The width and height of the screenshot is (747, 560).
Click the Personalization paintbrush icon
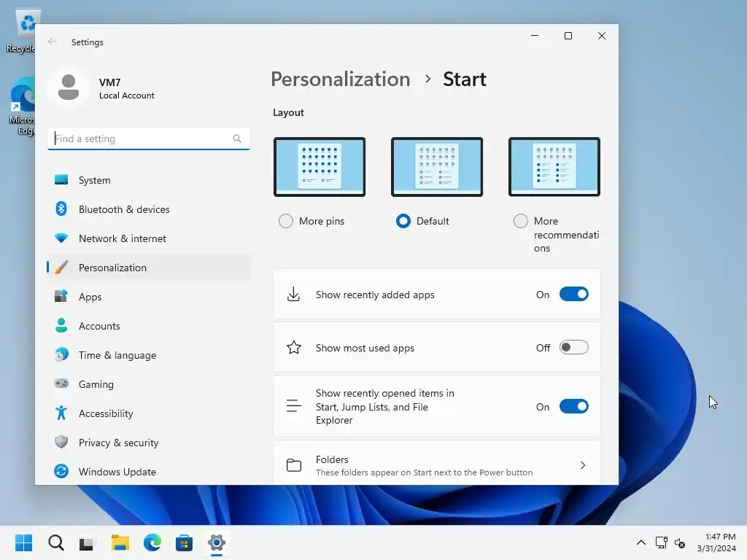(x=61, y=267)
